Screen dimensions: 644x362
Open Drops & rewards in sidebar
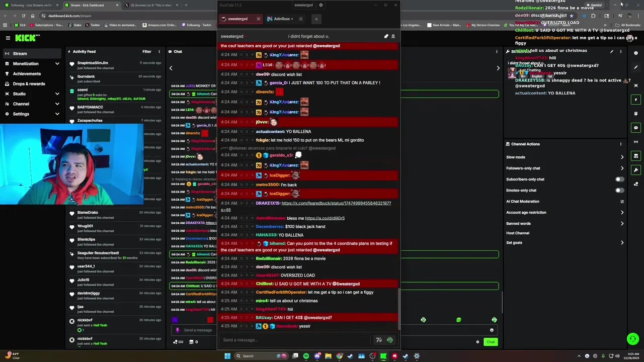pyautogui.click(x=32, y=84)
